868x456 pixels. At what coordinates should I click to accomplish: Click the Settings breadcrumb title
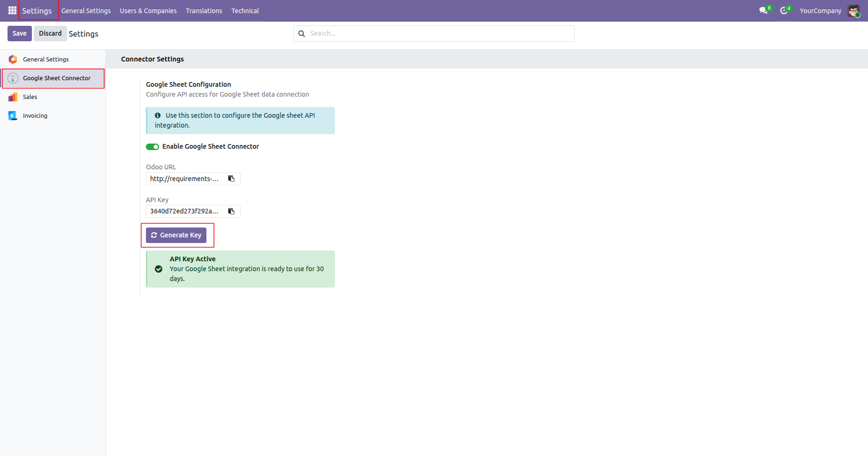[84, 34]
